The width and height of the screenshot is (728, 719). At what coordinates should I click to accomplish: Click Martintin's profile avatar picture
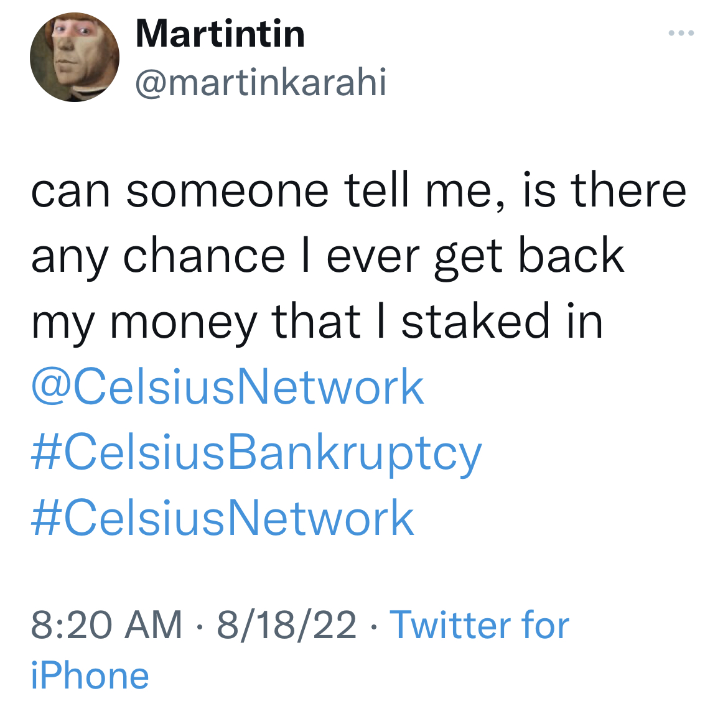pos(74,57)
